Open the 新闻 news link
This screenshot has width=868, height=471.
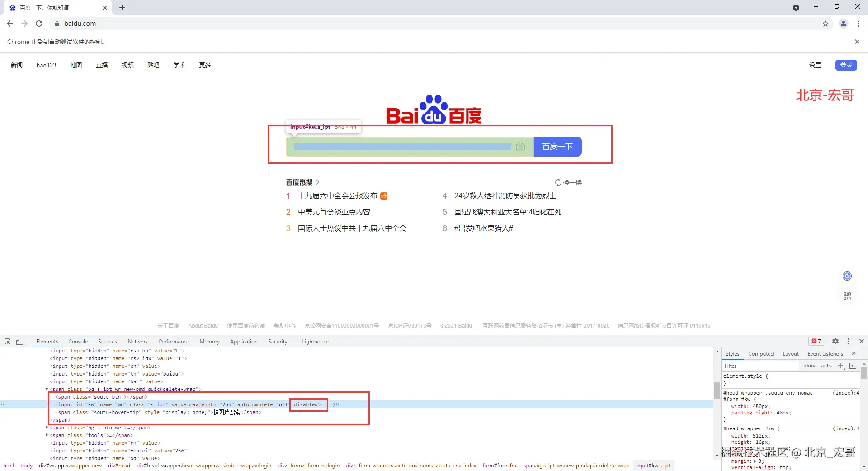[17, 65]
